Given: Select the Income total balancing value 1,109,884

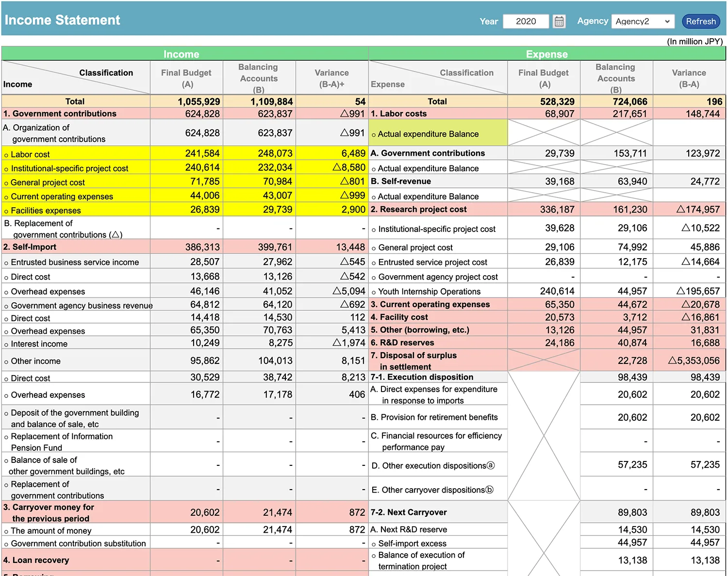Looking at the screenshot, I should pos(271,101).
